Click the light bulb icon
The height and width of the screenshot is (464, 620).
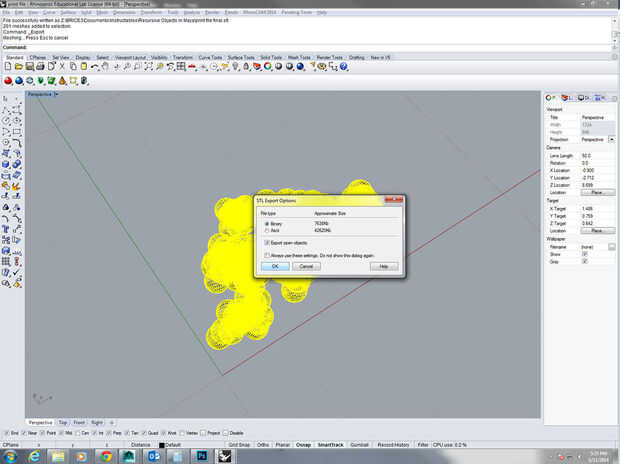236,66
